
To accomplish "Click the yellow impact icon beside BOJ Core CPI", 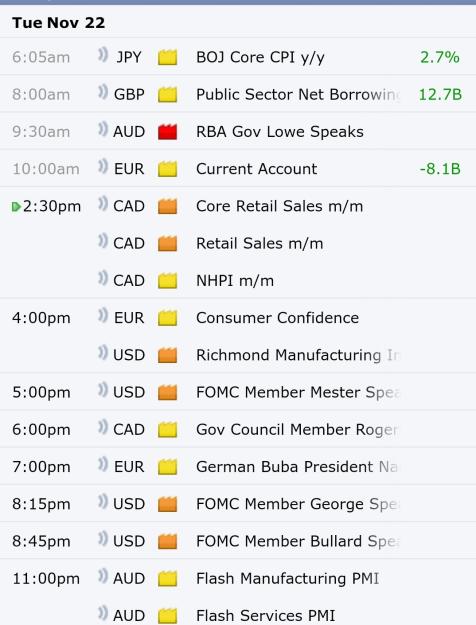I will [167, 57].
